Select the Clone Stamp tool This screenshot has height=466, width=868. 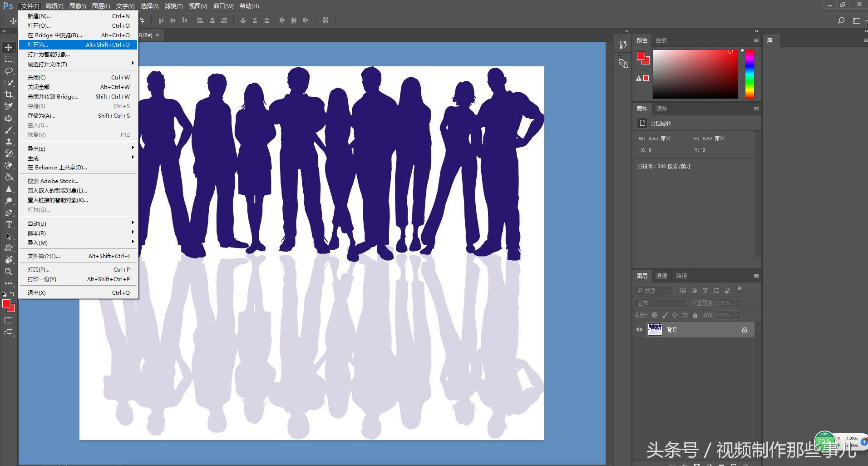click(x=9, y=142)
